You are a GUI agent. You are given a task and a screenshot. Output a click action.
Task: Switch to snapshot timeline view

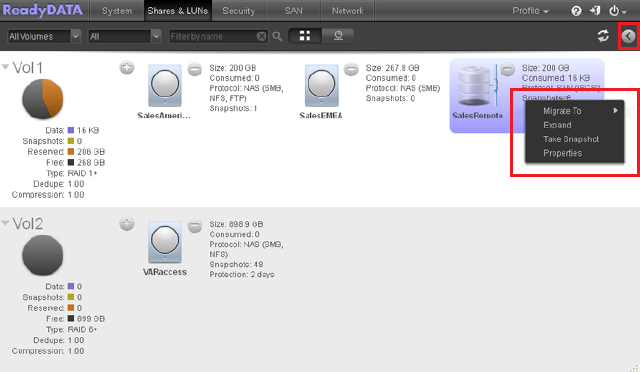tap(338, 36)
